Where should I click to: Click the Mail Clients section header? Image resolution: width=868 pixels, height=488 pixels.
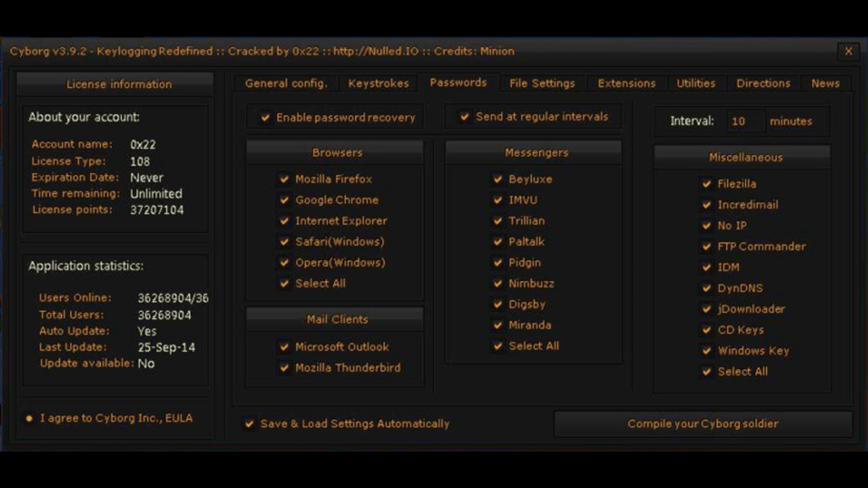(335, 319)
